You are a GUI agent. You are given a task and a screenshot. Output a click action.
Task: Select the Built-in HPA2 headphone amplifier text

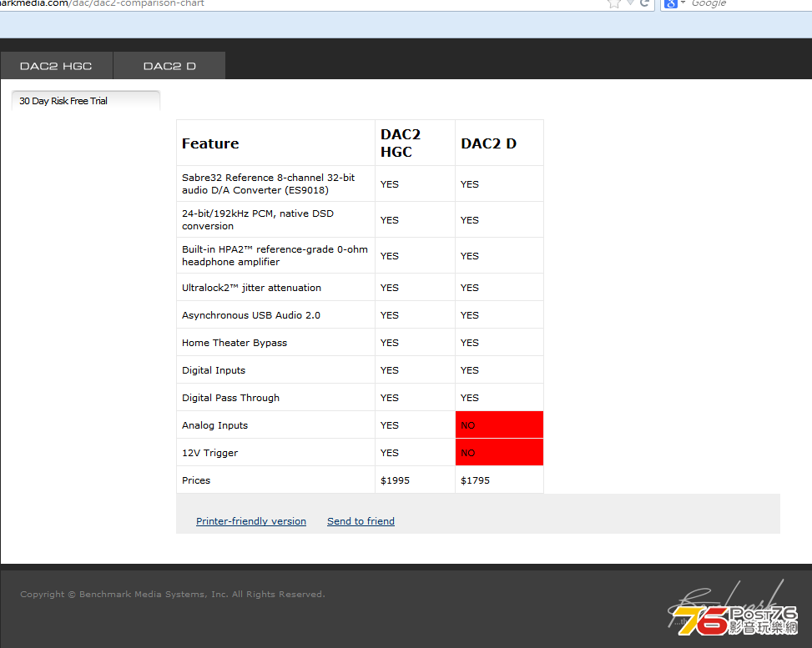275,255
